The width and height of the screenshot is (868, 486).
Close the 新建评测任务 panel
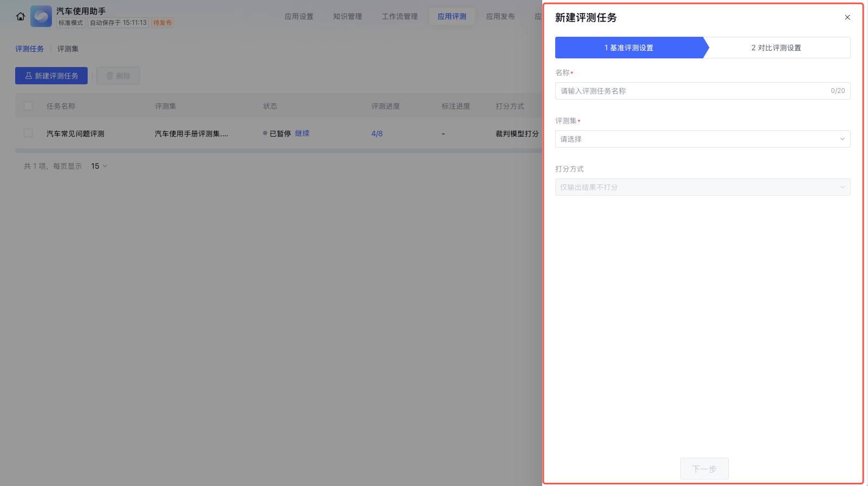[x=847, y=17]
